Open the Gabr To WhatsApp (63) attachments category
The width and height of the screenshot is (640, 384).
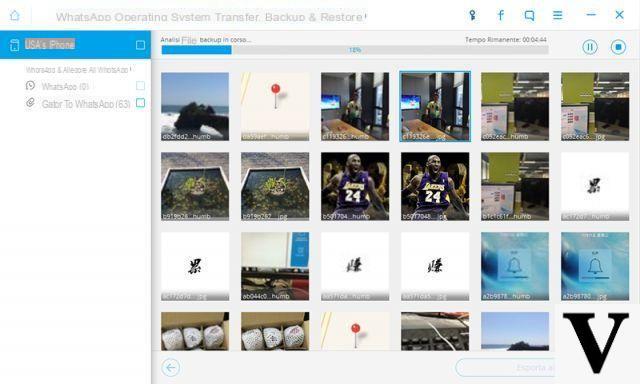click(x=78, y=104)
